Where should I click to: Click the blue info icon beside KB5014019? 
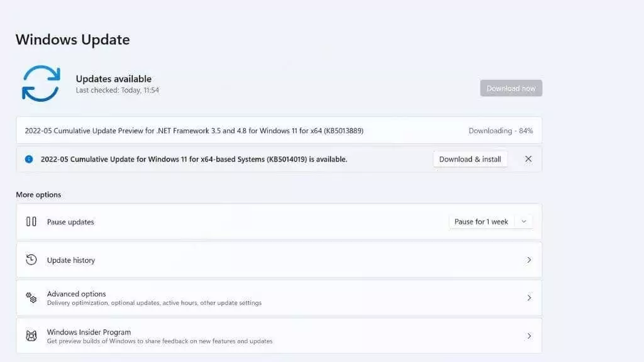pyautogui.click(x=29, y=159)
